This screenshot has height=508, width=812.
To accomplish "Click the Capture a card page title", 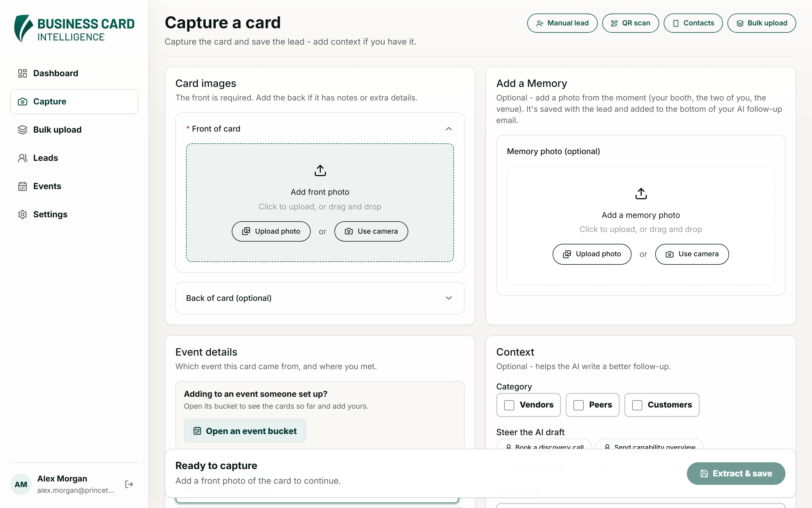I will (x=223, y=23).
